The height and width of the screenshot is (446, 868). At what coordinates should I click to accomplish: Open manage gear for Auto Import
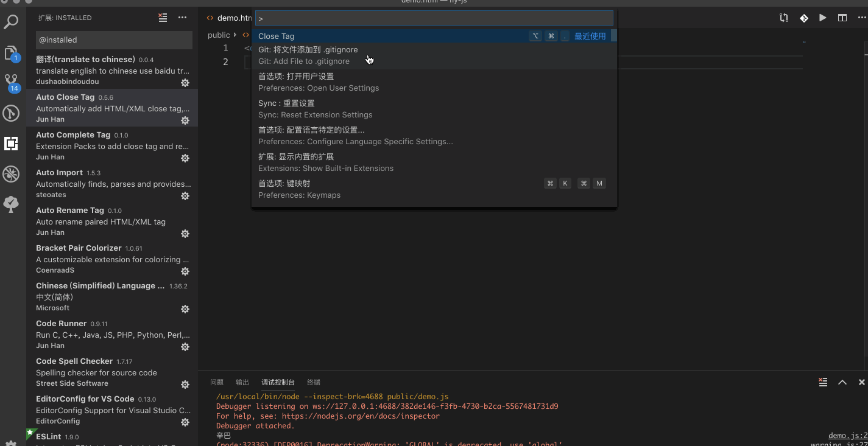pos(185,196)
